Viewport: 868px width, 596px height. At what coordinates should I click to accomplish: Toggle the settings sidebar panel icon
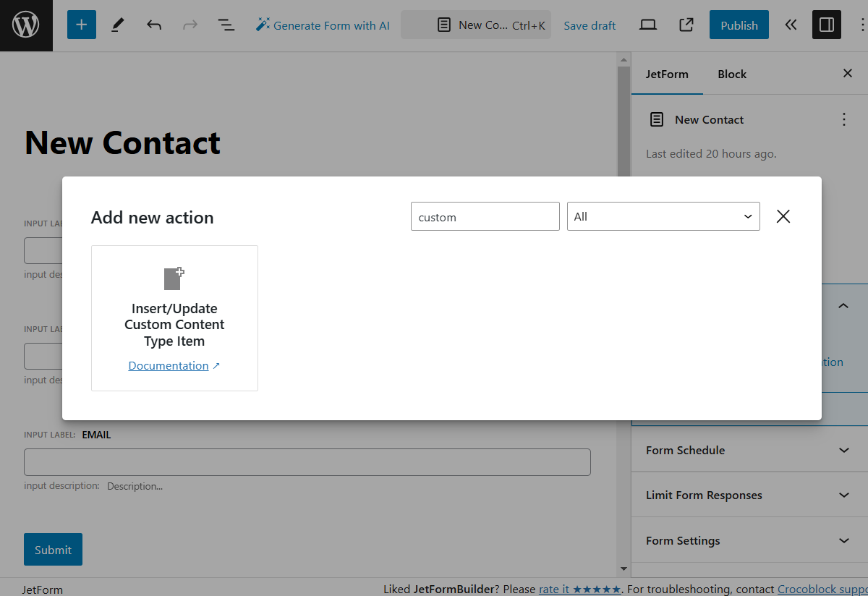coord(826,24)
